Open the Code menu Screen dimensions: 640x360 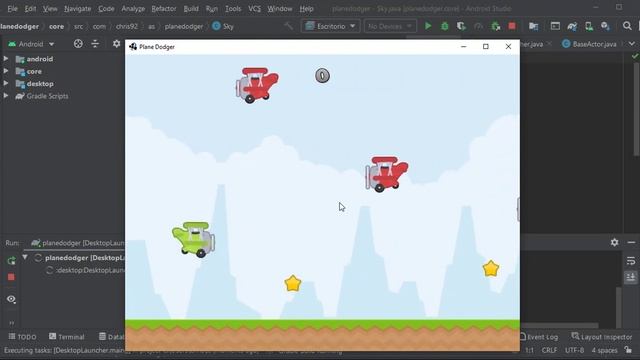(106, 9)
